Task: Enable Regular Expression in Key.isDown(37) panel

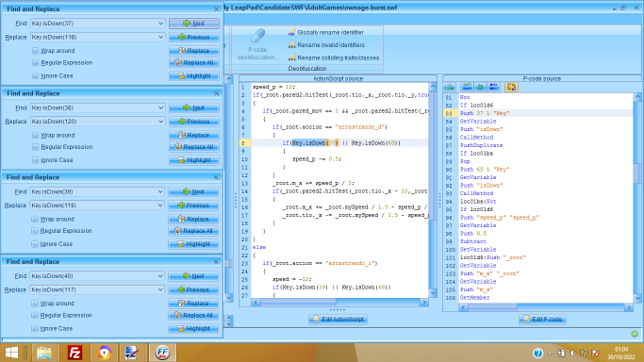Action: (35, 63)
